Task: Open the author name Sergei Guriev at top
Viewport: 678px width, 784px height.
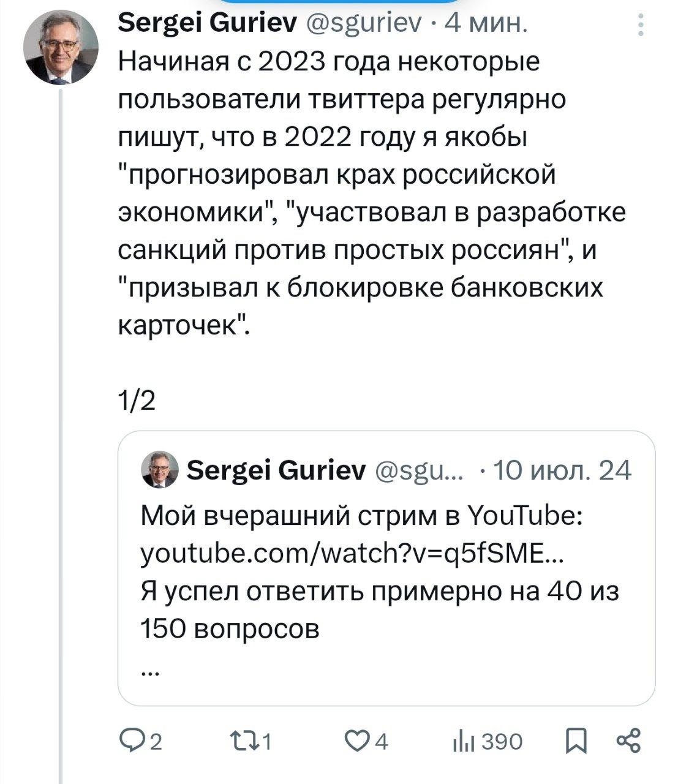Action: click(206, 24)
